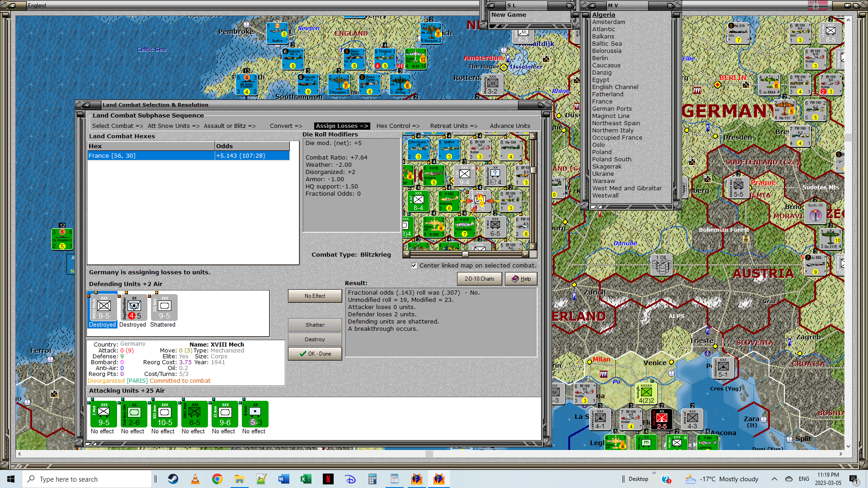The image size is (868, 488).
Task: Click the Destroy button
Action: click(315, 339)
